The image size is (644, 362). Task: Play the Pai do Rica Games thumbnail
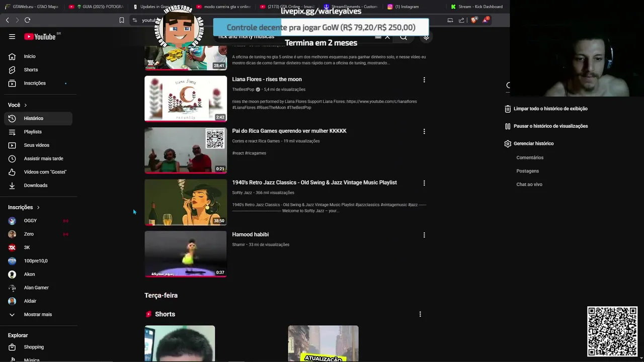186,150
